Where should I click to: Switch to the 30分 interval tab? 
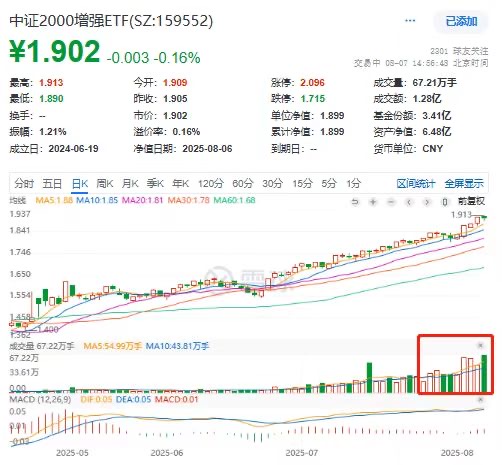click(273, 183)
